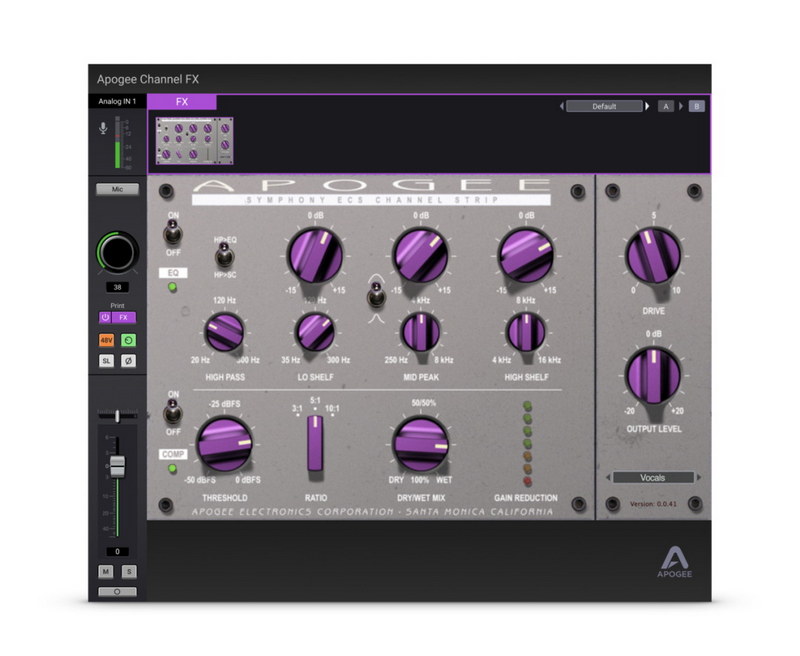This screenshot has width=800, height=656.
Task: Click the Analog IN 1 channel label
Action: click(x=117, y=102)
